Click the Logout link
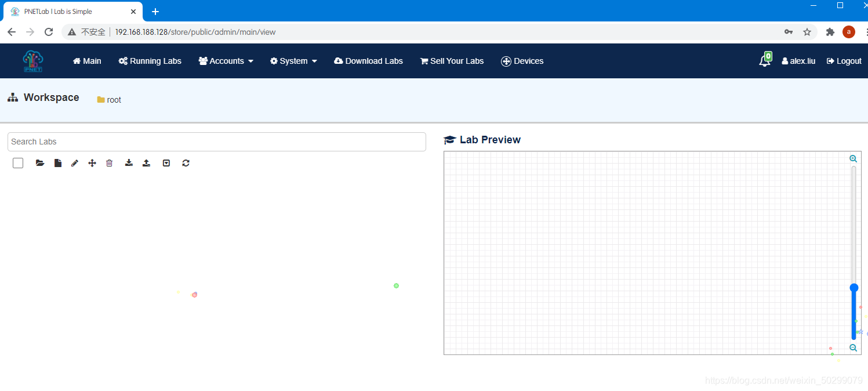868x391 pixels. click(844, 61)
